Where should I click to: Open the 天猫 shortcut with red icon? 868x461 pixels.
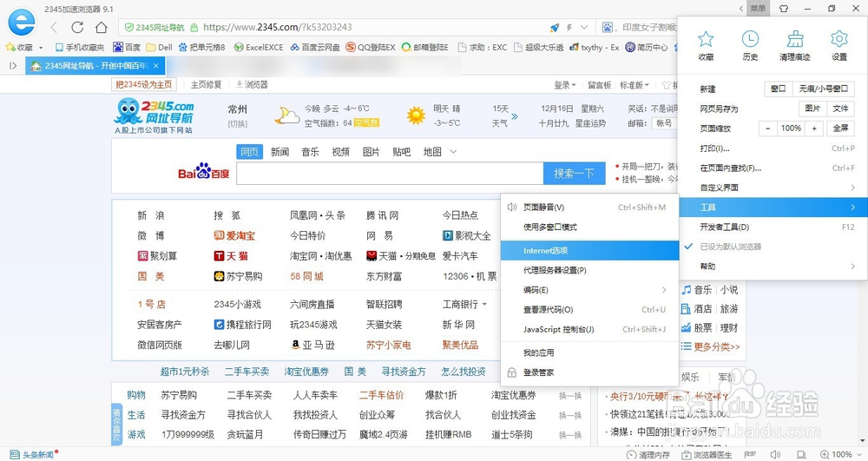231,256
